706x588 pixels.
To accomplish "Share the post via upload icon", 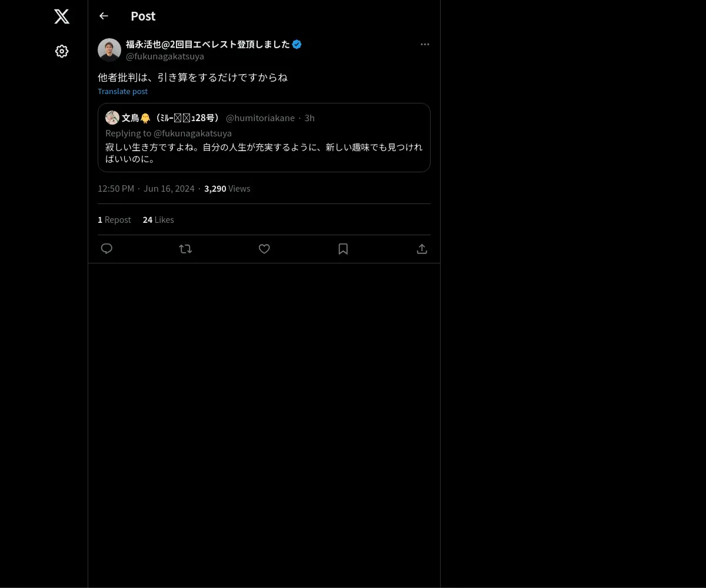I will click(x=422, y=249).
